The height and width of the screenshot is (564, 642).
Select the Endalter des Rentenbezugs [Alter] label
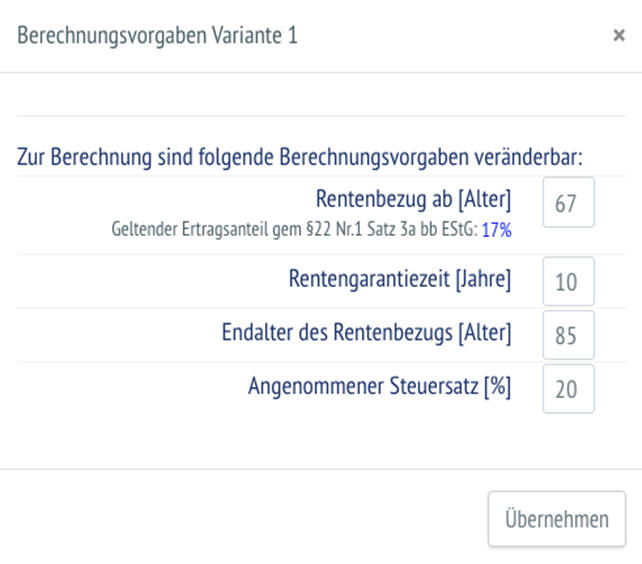366,333
